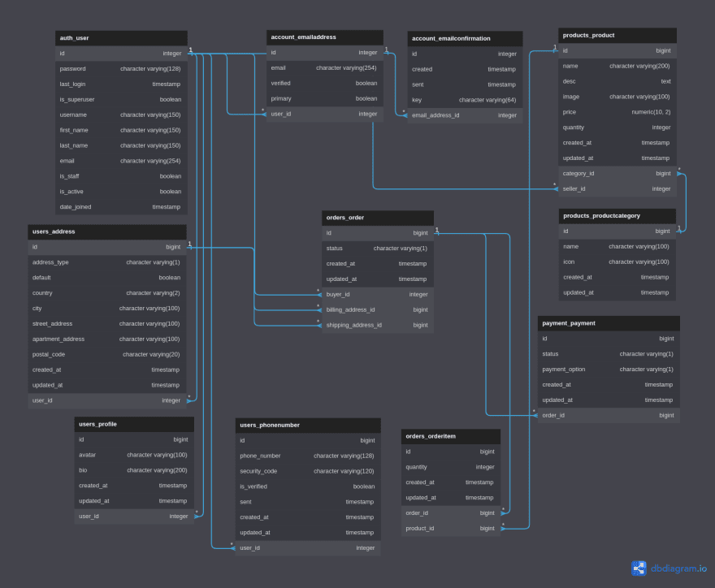
Task: Click the price row in products_product
Action: pyautogui.click(x=617, y=113)
